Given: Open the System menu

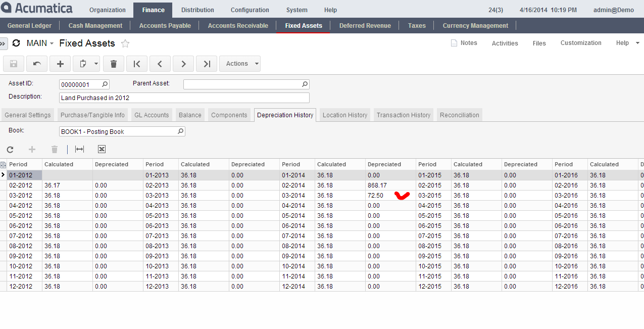Looking at the screenshot, I should click(x=296, y=10).
